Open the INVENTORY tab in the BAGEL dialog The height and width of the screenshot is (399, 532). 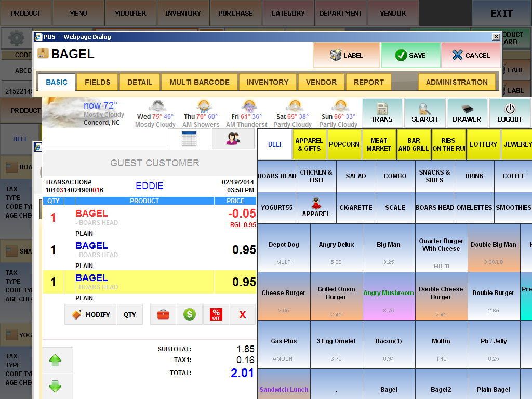coord(268,82)
